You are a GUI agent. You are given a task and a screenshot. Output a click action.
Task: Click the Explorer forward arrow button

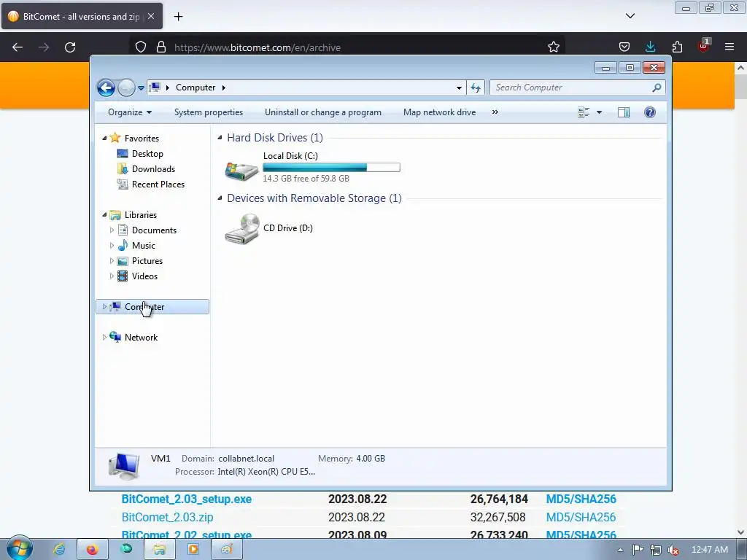click(x=126, y=87)
